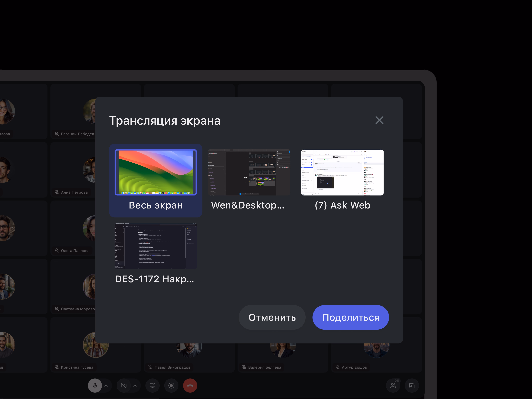Toggle the camera button in call toolbar
Viewport: 532px width, 399px height.
(x=124, y=385)
